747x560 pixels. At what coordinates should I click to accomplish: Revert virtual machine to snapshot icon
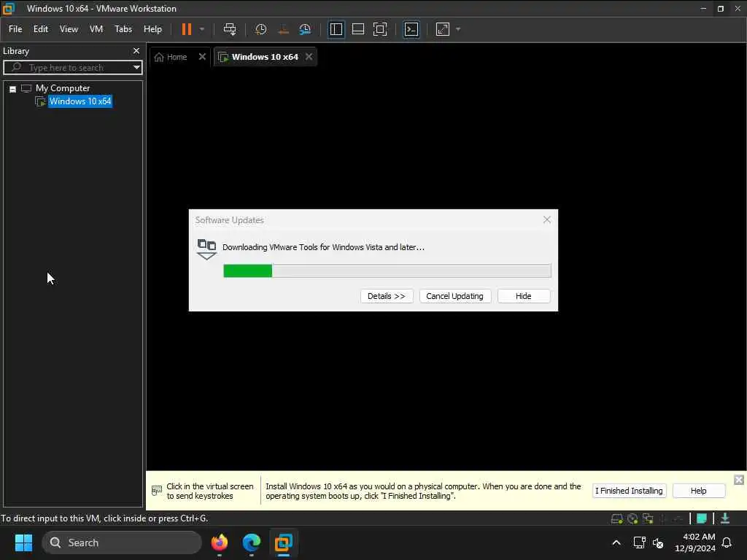(x=283, y=29)
